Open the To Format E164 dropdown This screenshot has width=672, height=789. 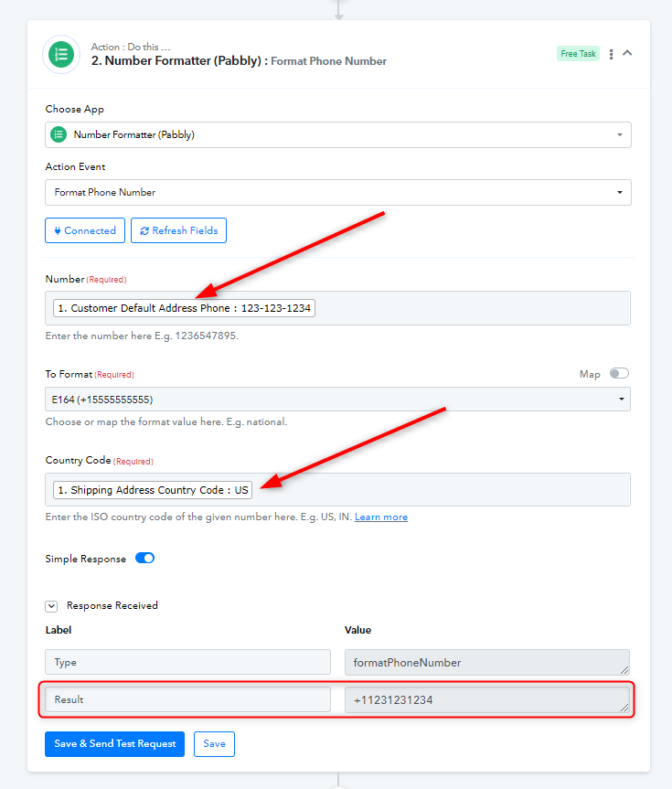[337, 400]
